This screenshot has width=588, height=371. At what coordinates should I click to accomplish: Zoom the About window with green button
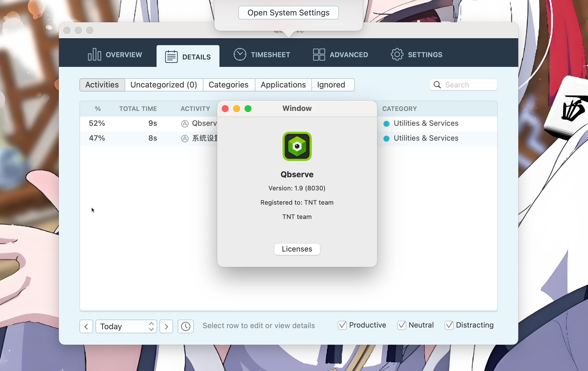click(248, 109)
